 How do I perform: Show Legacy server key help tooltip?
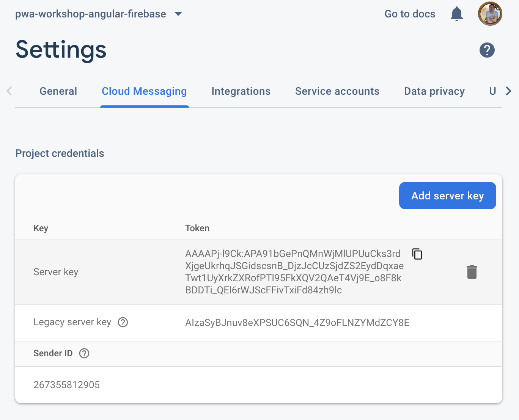tap(123, 322)
